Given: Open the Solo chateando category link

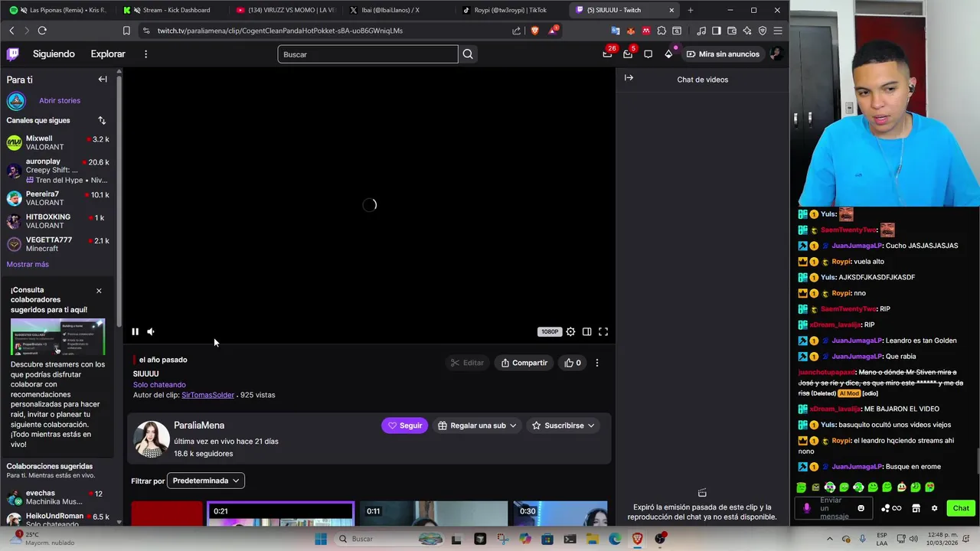Looking at the screenshot, I should [159, 385].
